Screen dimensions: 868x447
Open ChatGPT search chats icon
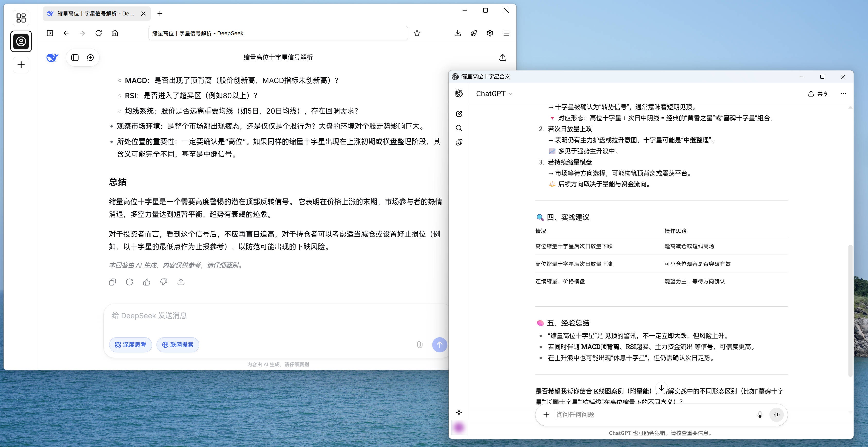[459, 128]
